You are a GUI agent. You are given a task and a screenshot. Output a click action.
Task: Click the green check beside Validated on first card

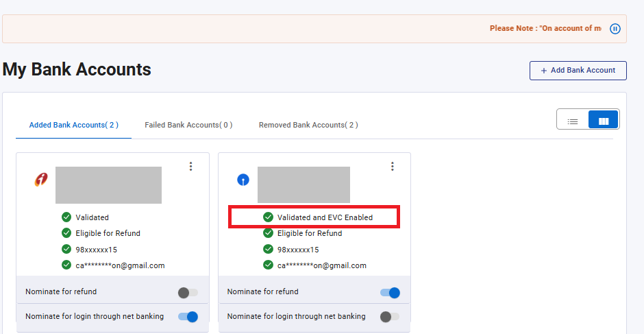coord(66,217)
